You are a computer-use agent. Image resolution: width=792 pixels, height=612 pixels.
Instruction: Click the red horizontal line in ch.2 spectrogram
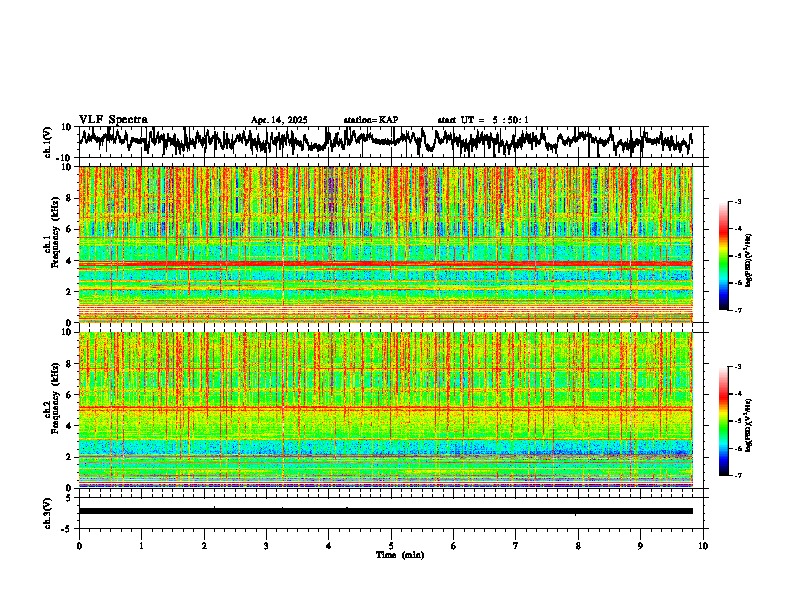coord(385,407)
